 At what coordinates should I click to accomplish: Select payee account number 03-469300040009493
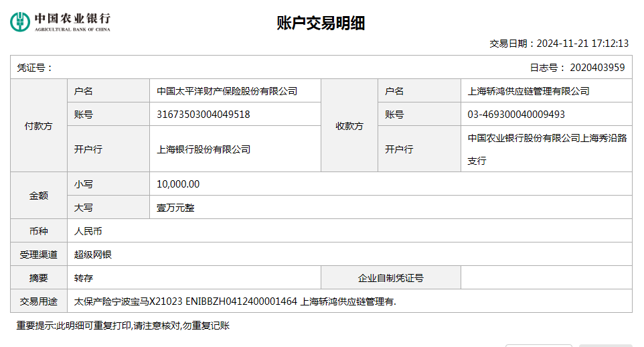(516, 115)
